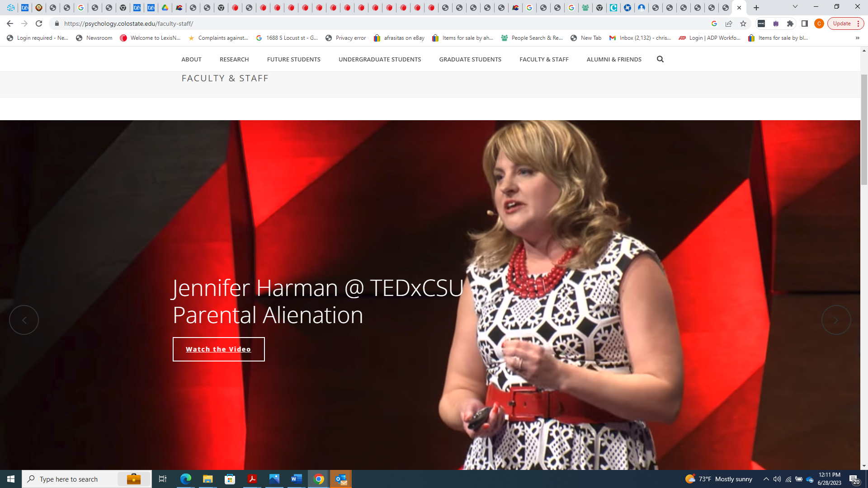Expand the tab search dropdown arrow

[795, 7]
